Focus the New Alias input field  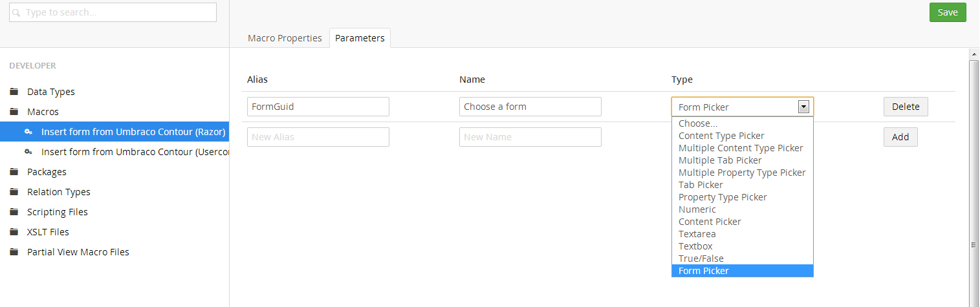pos(318,137)
